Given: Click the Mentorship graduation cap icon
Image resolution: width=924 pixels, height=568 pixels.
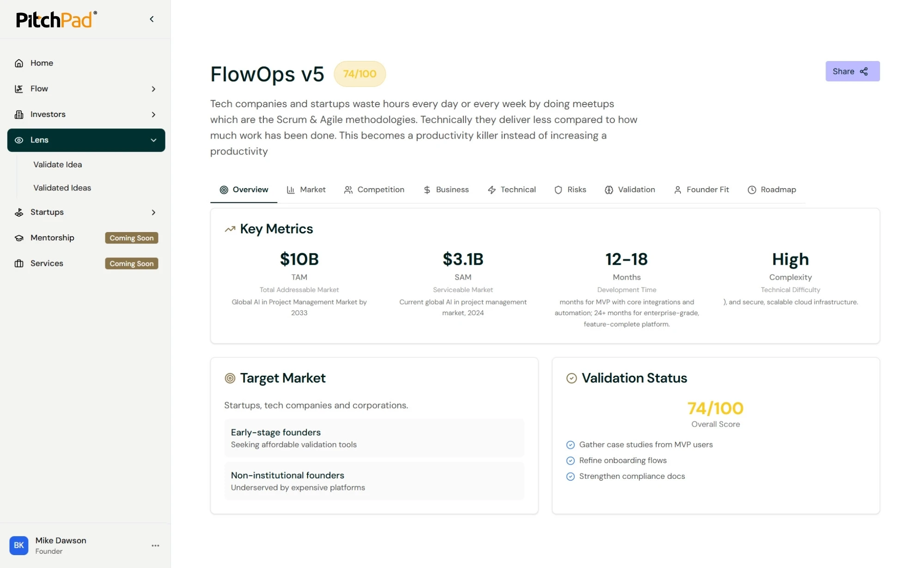Looking at the screenshot, I should (19, 238).
